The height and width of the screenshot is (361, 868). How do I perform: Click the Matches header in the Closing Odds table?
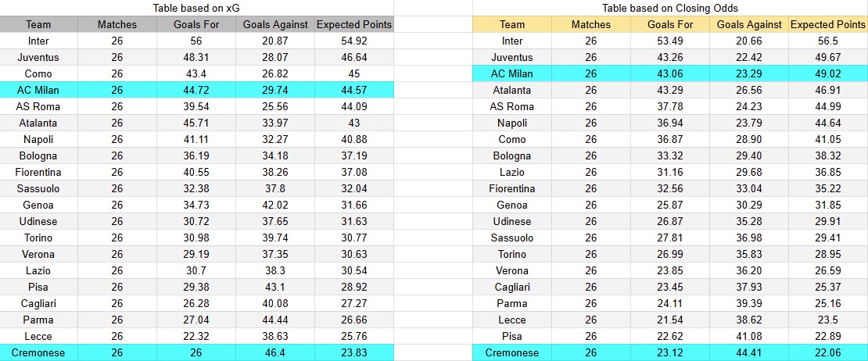pyautogui.click(x=591, y=24)
